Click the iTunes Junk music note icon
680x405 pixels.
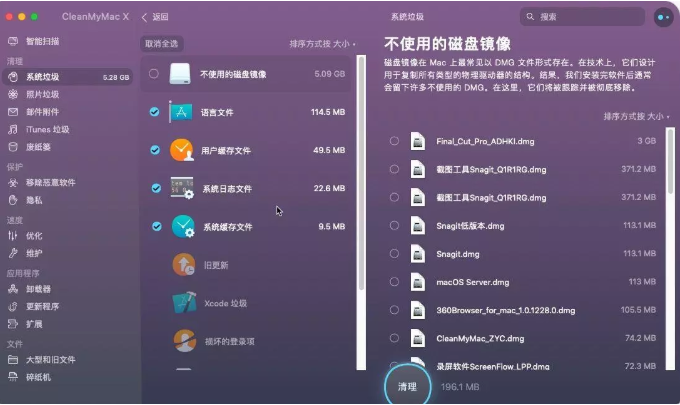pyautogui.click(x=13, y=129)
